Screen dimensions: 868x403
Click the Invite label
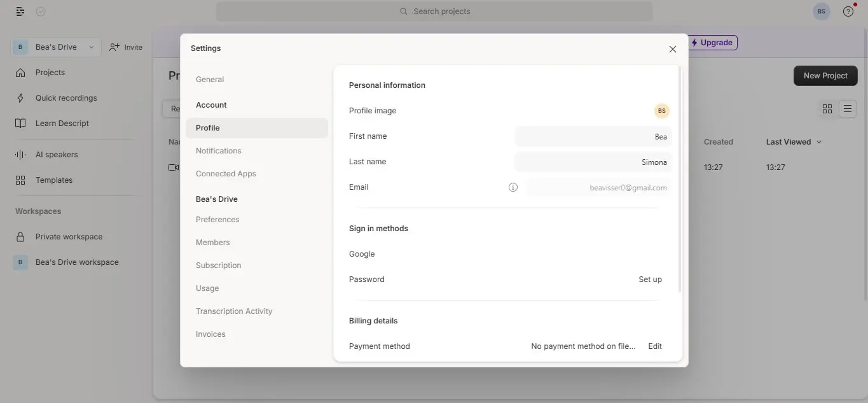point(134,47)
